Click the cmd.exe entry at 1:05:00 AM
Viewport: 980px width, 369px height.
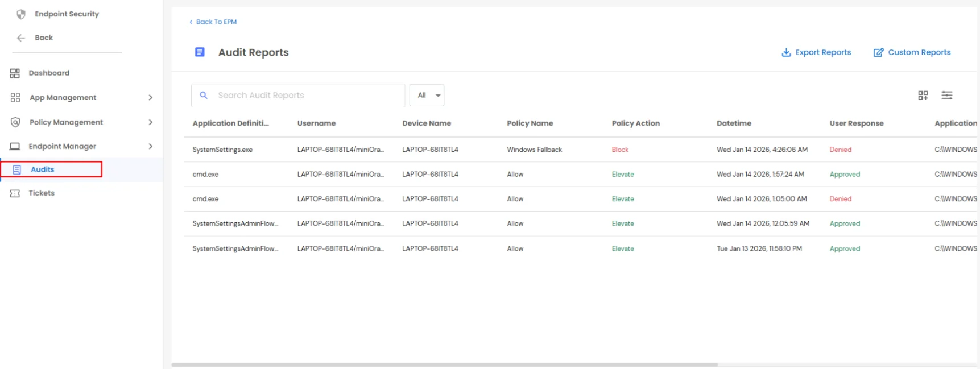pos(205,199)
